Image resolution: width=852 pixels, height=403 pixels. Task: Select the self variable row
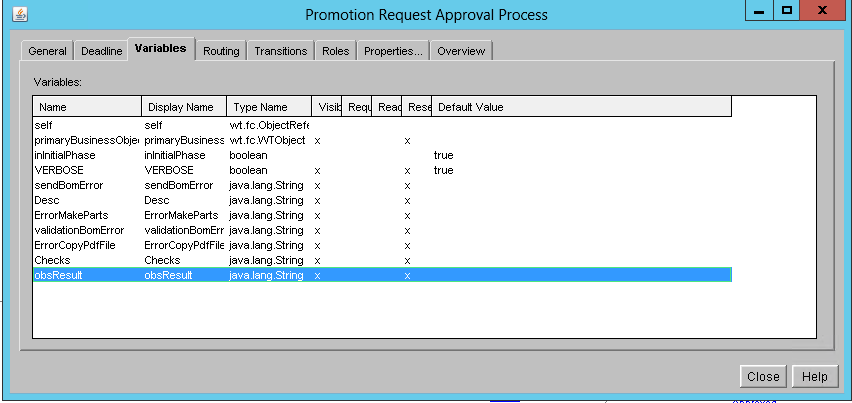click(382, 125)
